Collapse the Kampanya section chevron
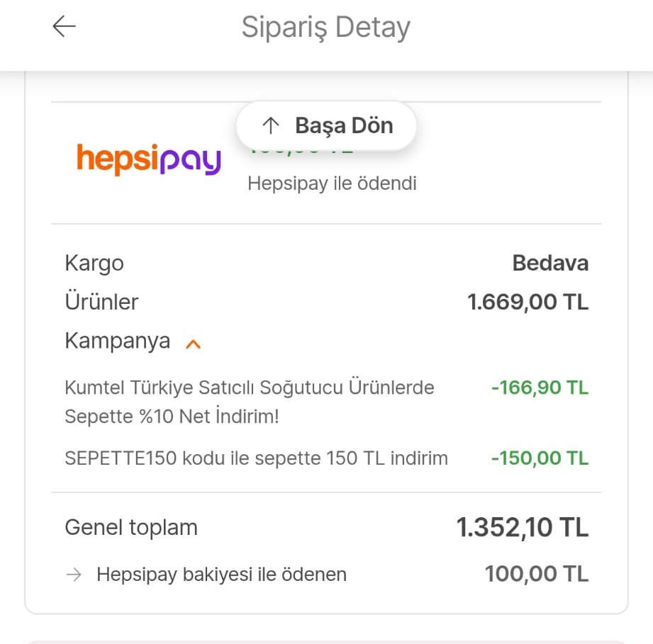Image resolution: width=653 pixels, height=644 pixels. click(x=194, y=344)
